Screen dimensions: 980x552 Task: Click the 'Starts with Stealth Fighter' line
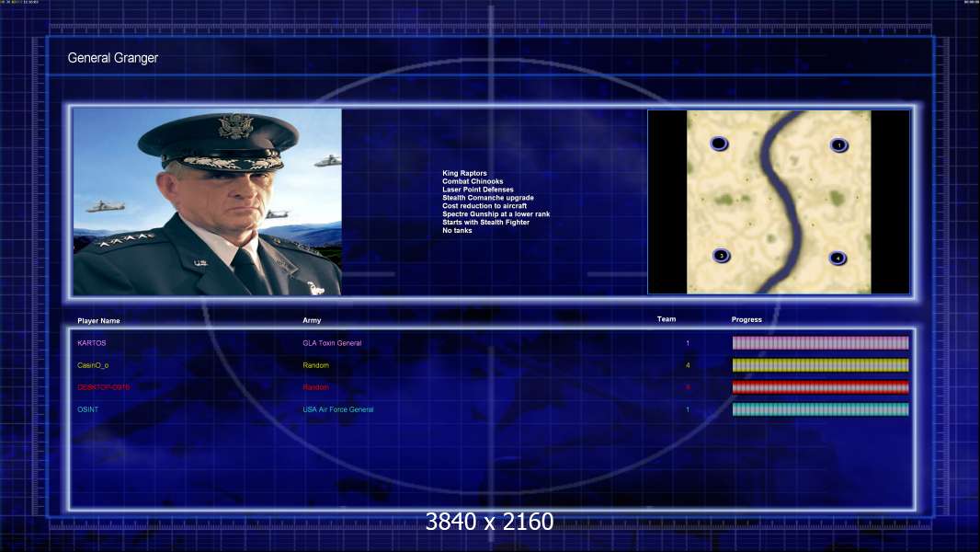[485, 222]
